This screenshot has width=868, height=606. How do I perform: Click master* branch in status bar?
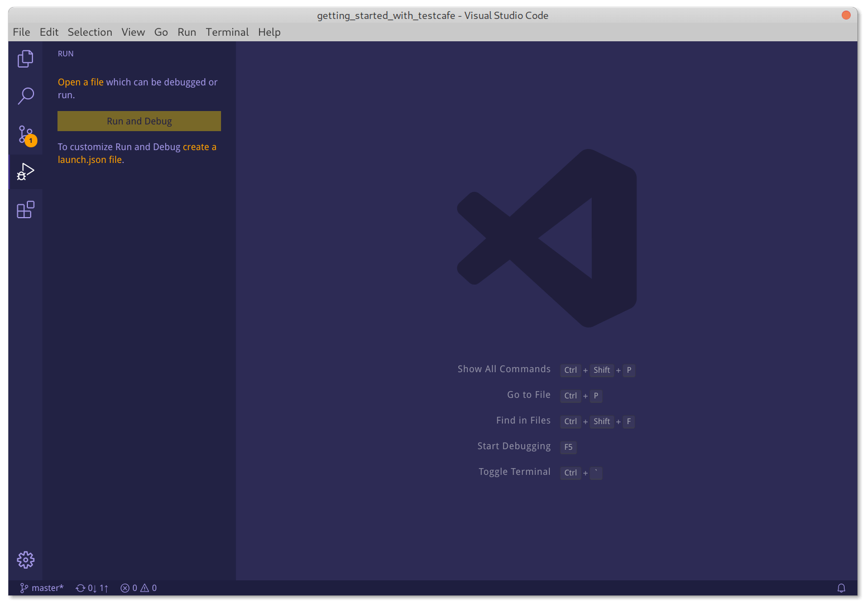pyautogui.click(x=42, y=588)
